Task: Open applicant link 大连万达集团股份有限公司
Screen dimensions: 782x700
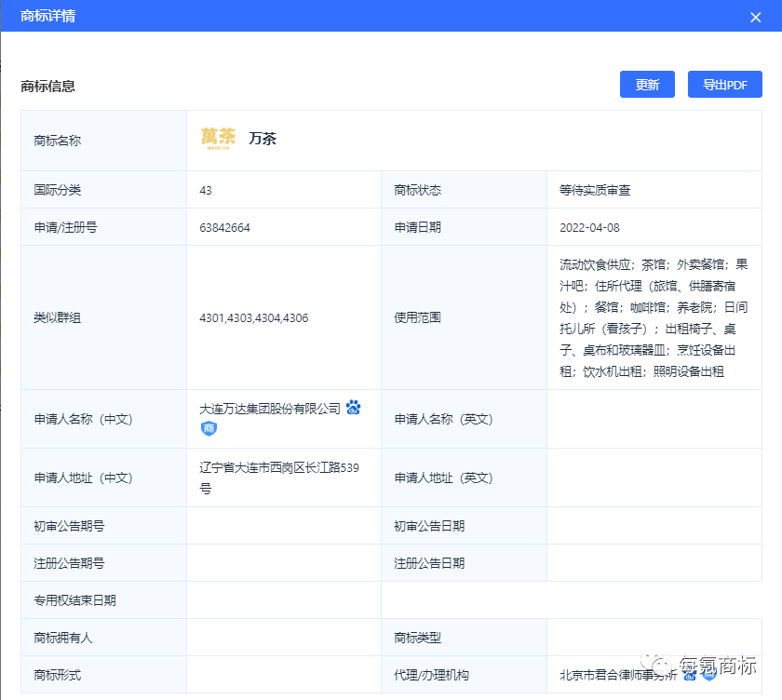Action: click(x=270, y=409)
